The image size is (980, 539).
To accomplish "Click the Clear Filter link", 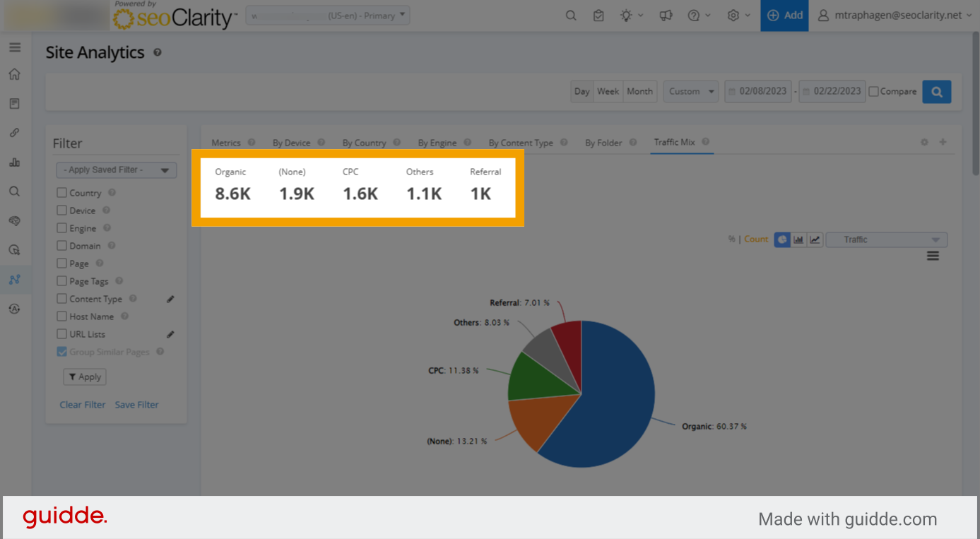I will (82, 404).
